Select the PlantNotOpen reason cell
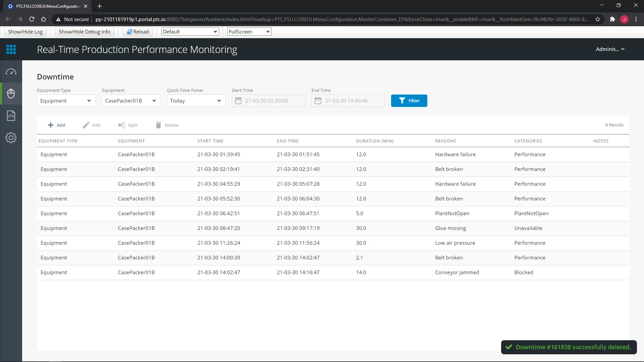Image resolution: width=644 pixels, height=362 pixels. 452,214
